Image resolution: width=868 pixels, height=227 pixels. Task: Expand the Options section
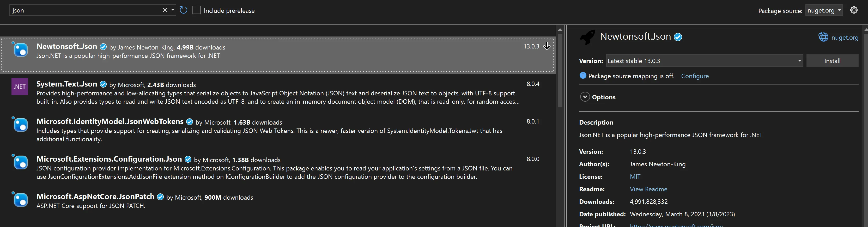(585, 97)
